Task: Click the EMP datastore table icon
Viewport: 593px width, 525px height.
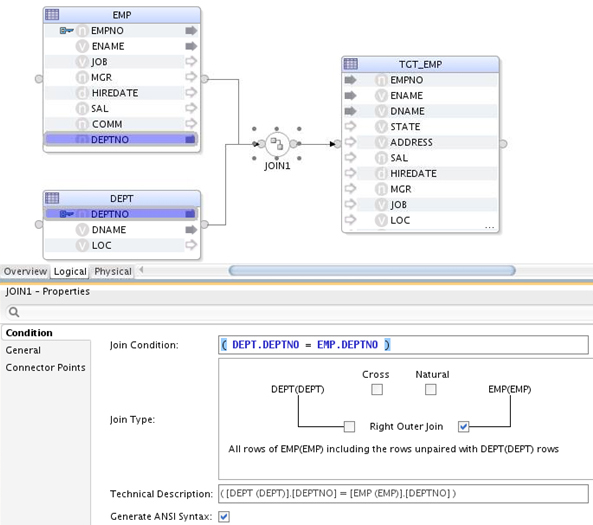Action: 52,15
